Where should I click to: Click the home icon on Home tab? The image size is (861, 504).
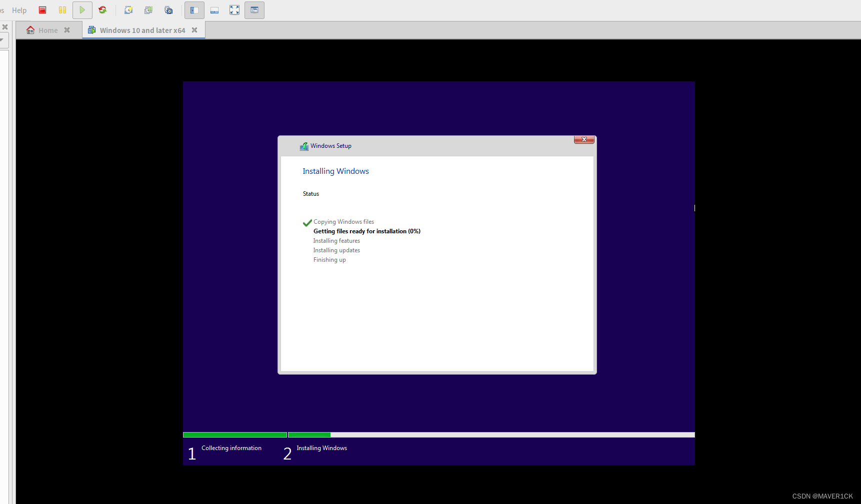click(x=30, y=30)
